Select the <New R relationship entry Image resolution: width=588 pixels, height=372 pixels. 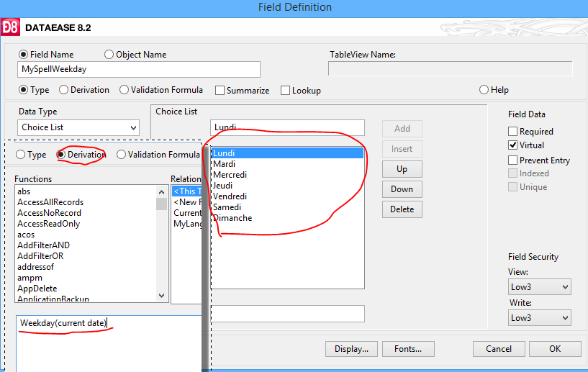187,202
